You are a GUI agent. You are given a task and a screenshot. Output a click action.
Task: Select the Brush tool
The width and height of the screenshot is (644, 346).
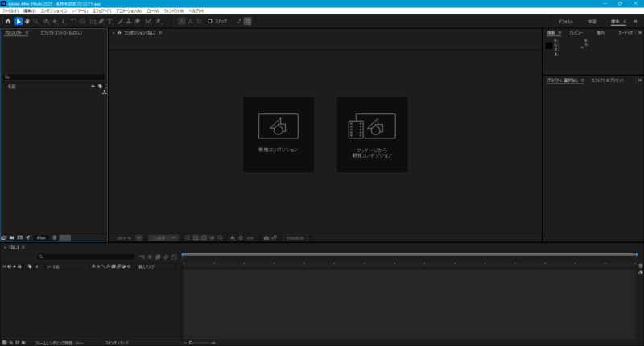pos(120,22)
